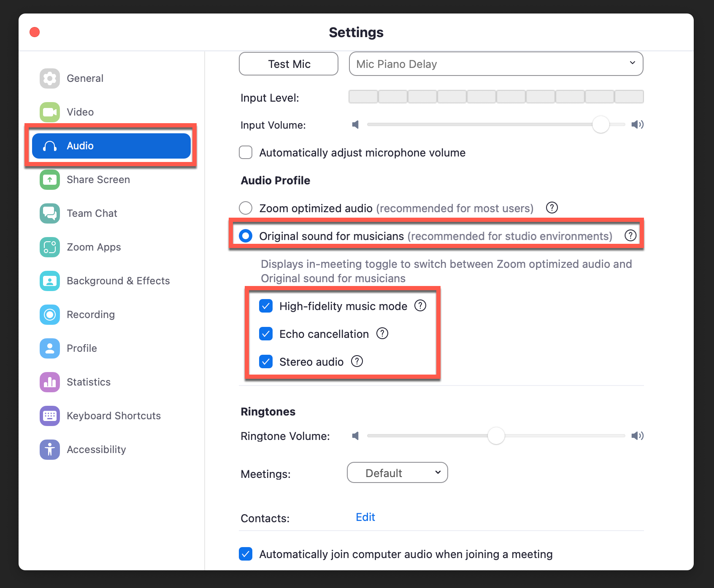Image resolution: width=714 pixels, height=588 pixels.
Task: Click the Ringtones heading
Action: click(x=268, y=412)
